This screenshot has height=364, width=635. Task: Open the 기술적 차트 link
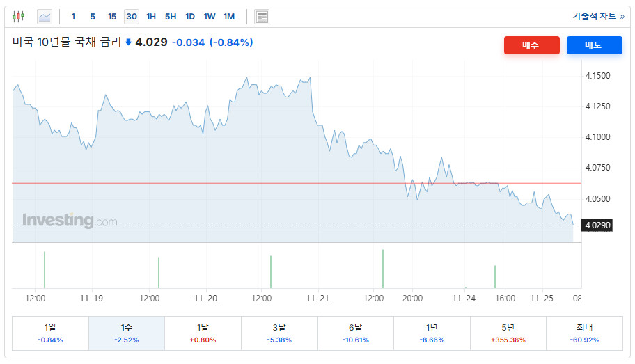(x=598, y=16)
